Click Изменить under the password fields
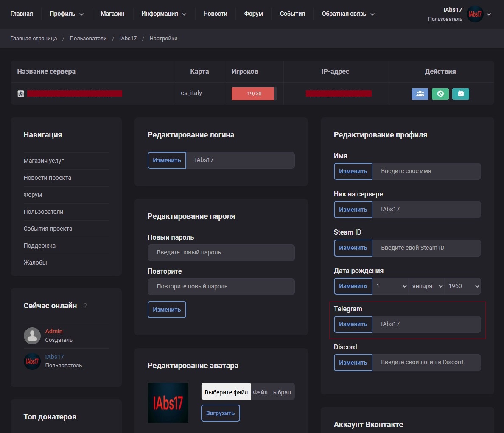 pos(167,310)
